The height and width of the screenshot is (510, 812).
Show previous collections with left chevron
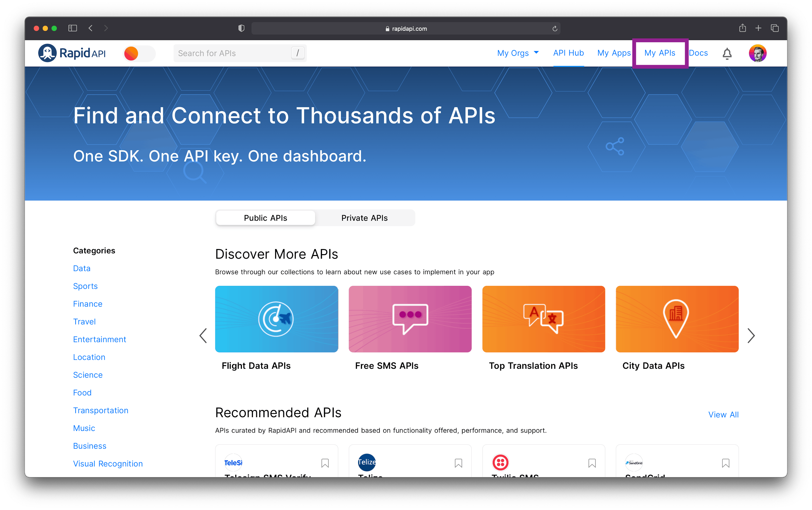click(203, 335)
